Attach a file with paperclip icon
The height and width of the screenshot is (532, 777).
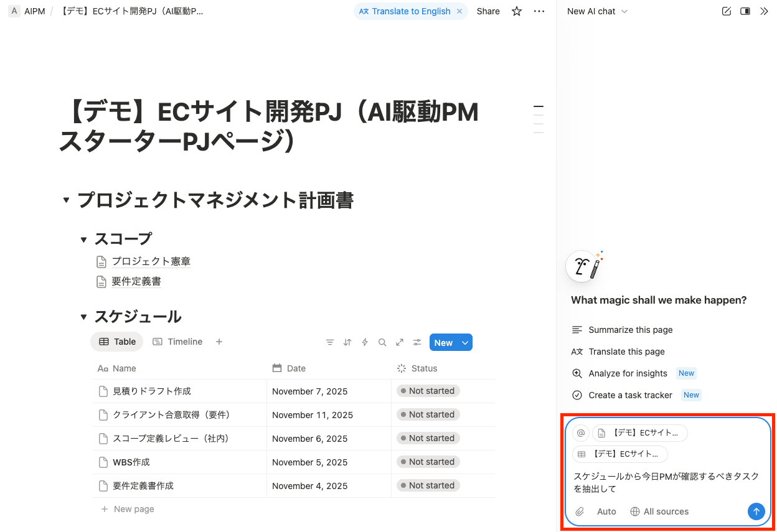[x=580, y=511]
